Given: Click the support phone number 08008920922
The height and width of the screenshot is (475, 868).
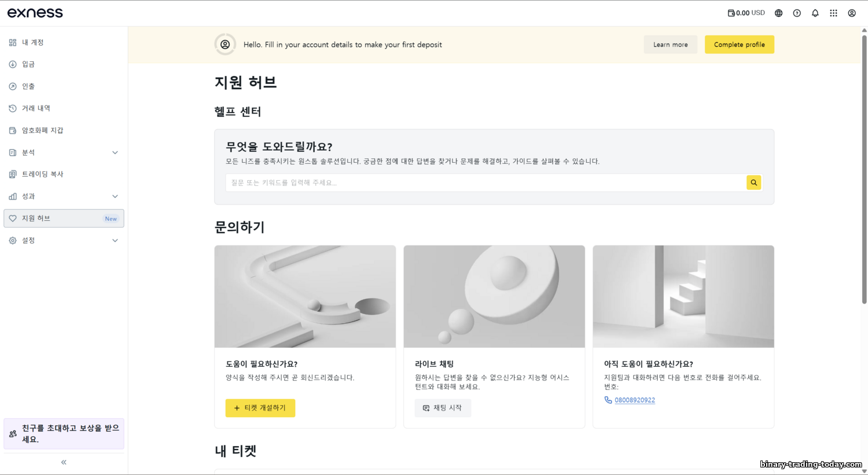Looking at the screenshot, I should [x=635, y=400].
